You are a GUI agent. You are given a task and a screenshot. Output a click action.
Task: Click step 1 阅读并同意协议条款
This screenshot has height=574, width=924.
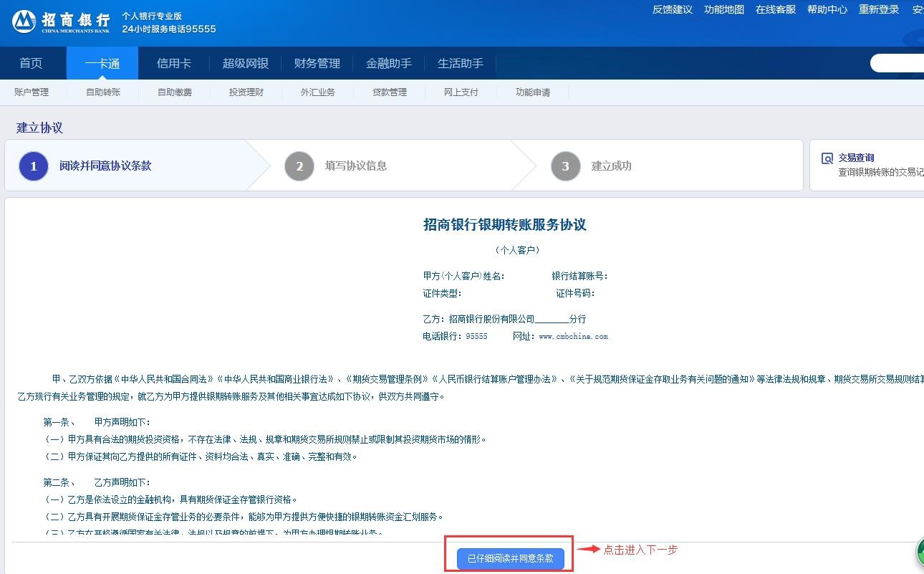[105, 166]
